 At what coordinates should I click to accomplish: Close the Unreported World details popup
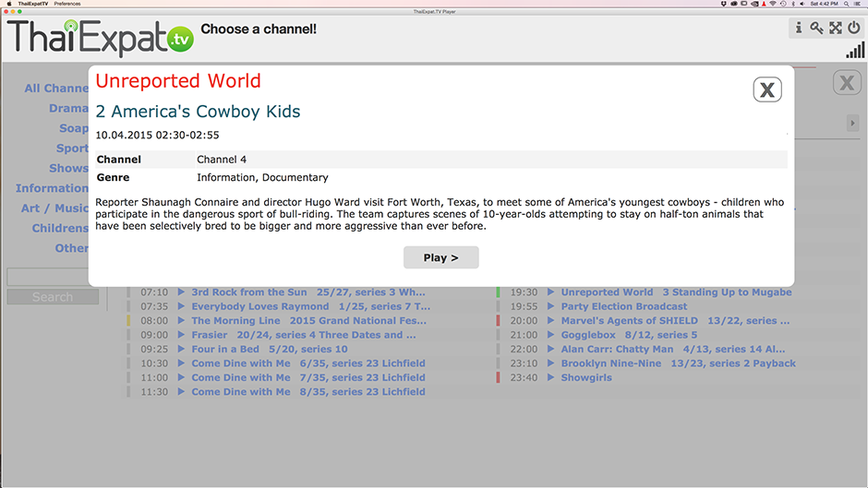click(767, 89)
